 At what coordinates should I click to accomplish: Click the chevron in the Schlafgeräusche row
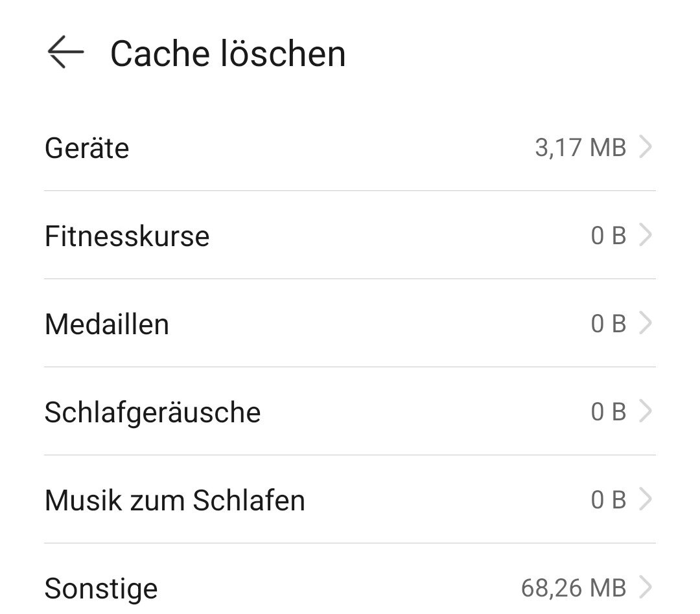(x=646, y=411)
